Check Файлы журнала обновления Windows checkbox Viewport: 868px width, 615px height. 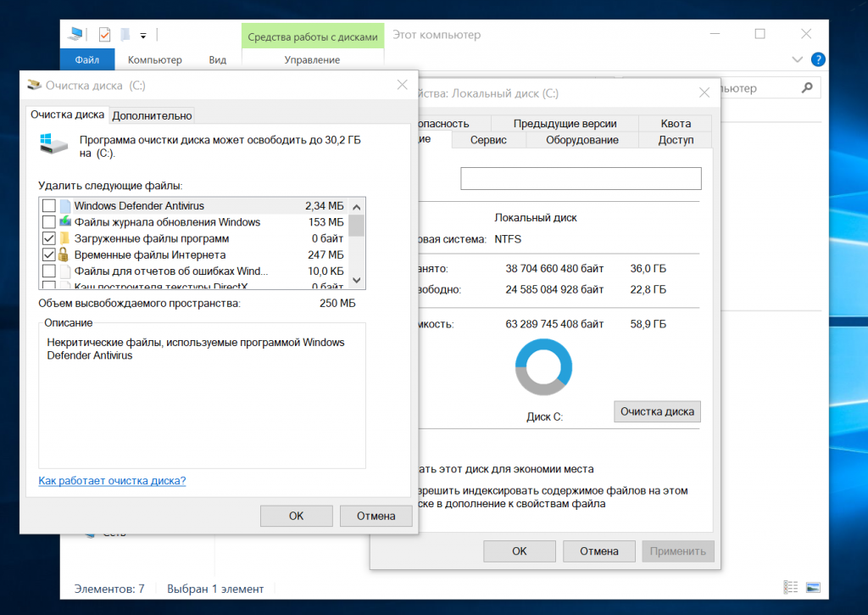48,222
